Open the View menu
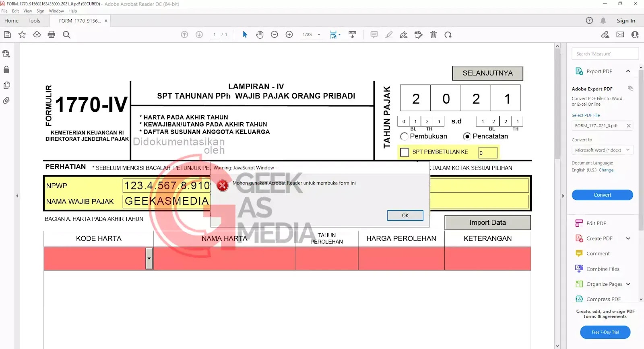The image size is (644, 349). [x=27, y=11]
